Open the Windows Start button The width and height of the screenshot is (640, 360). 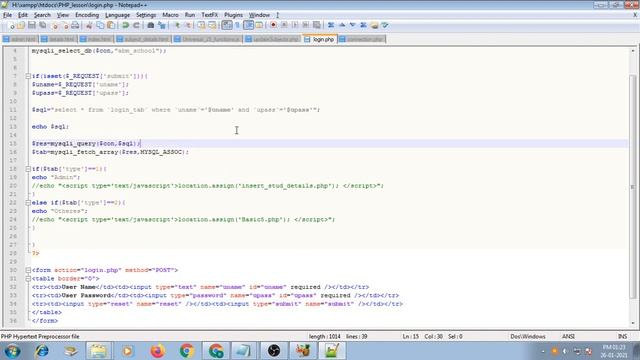pyautogui.click(x=12, y=351)
